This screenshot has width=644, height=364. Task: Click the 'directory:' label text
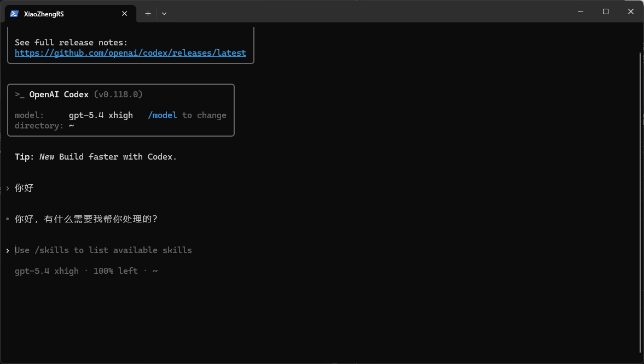pyautogui.click(x=39, y=126)
